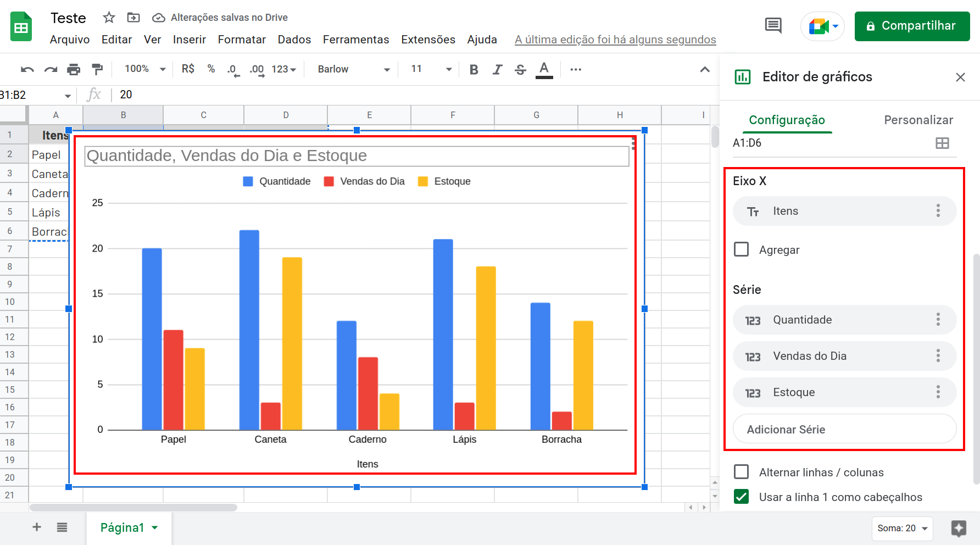This screenshot has height=545, width=980.
Task: Enable Alternar linhas / colunas
Action: tap(741, 472)
